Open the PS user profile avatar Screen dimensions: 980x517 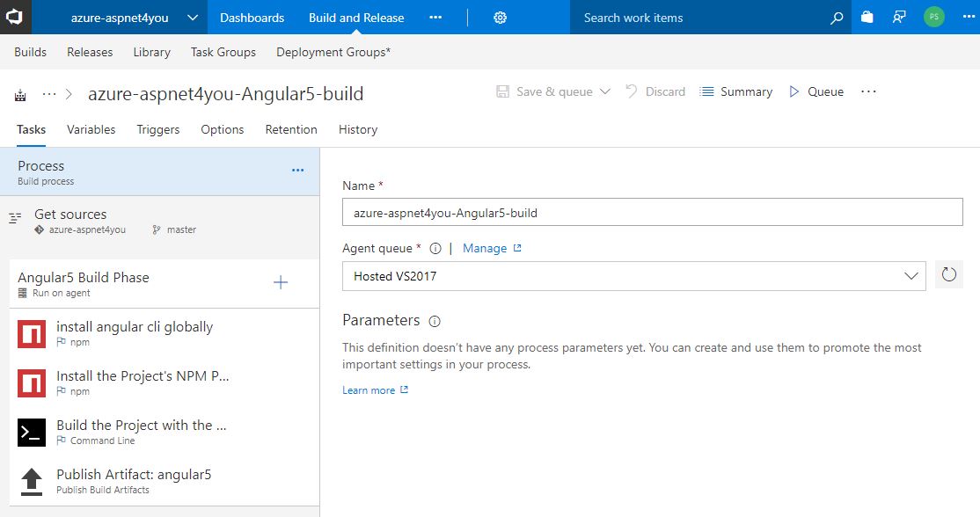coord(933,17)
